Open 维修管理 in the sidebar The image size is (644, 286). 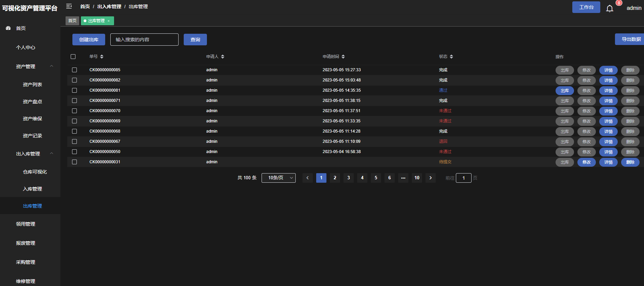[26, 281]
